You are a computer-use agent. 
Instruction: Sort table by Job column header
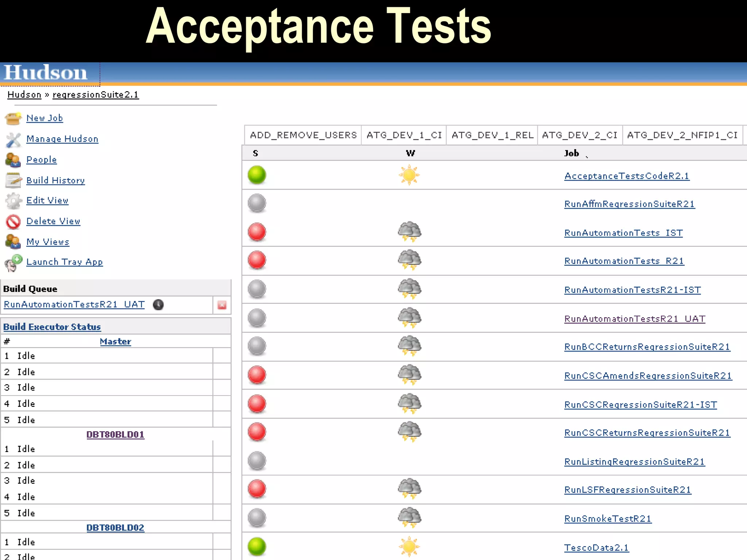pyautogui.click(x=572, y=153)
